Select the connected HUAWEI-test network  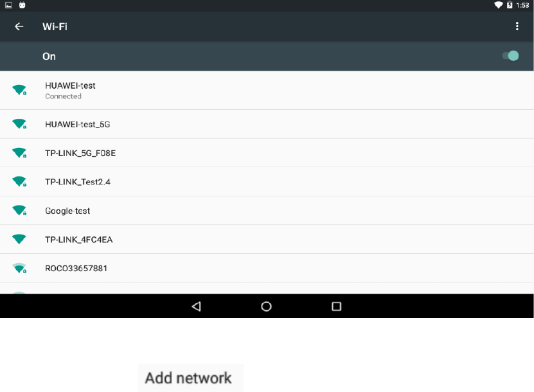(x=267, y=91)
